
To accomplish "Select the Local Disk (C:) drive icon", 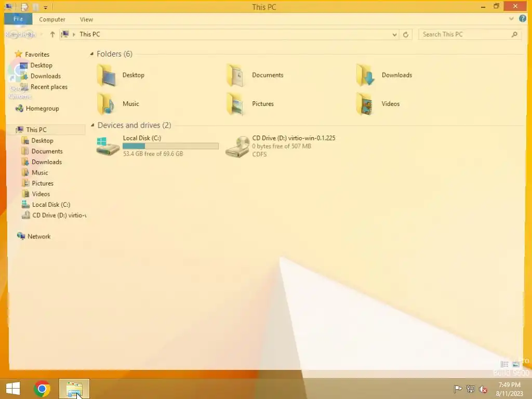I will [x=108, y=146].
